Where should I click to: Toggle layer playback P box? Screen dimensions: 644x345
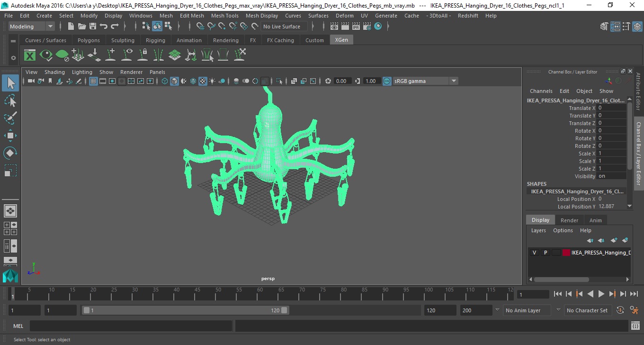pyautogui.click(x=546, y=253)
